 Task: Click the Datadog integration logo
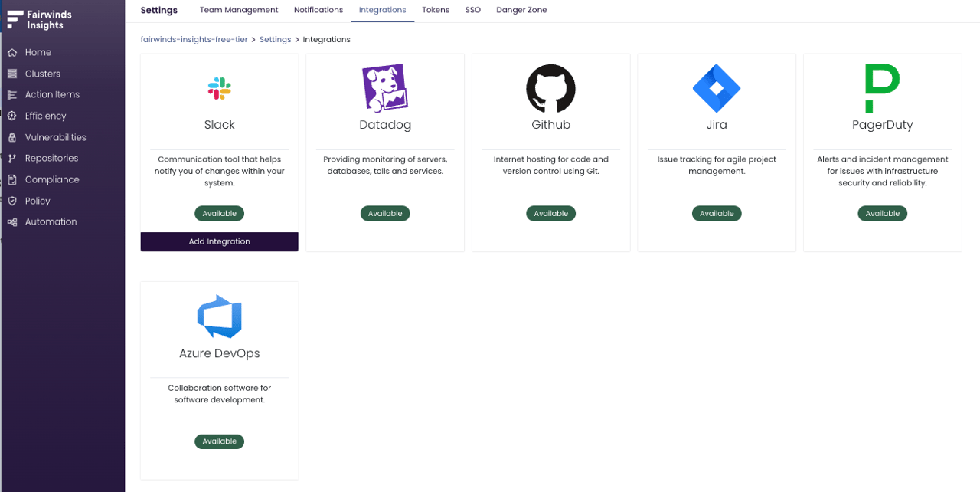point(384,87)
